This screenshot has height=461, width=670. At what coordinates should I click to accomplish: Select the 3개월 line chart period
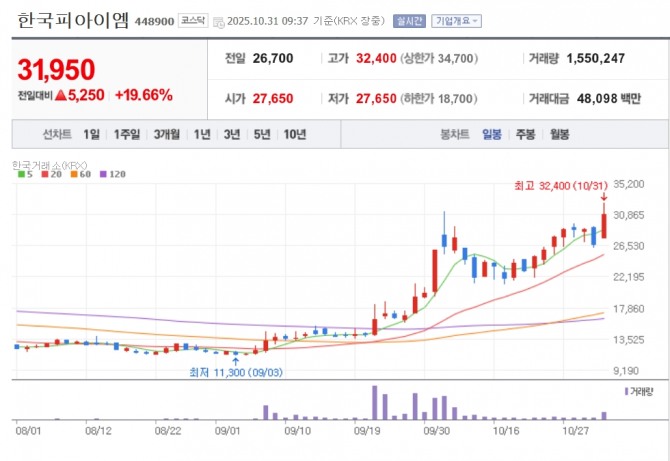[x=167, y=135]
